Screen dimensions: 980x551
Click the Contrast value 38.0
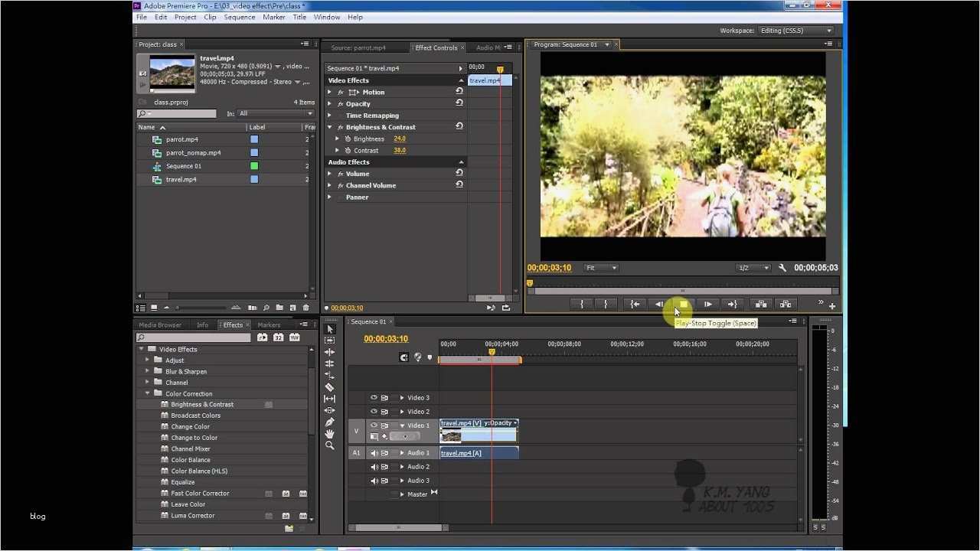click(400, 151)
